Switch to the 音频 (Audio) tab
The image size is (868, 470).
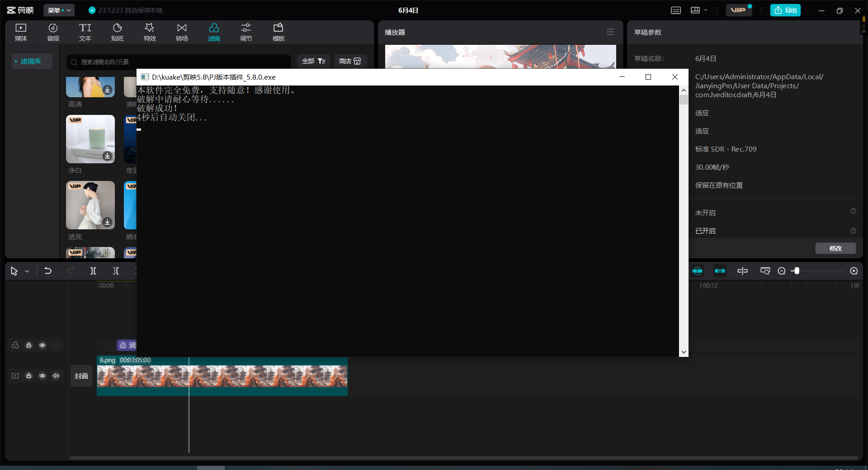click(53, 32)
